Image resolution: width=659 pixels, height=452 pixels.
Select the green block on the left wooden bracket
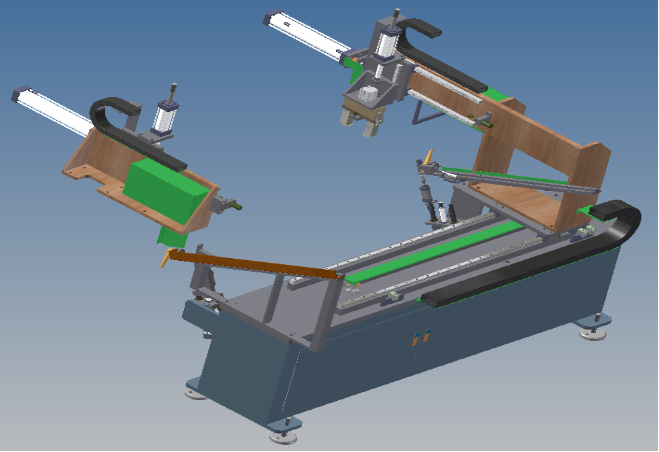166,193
